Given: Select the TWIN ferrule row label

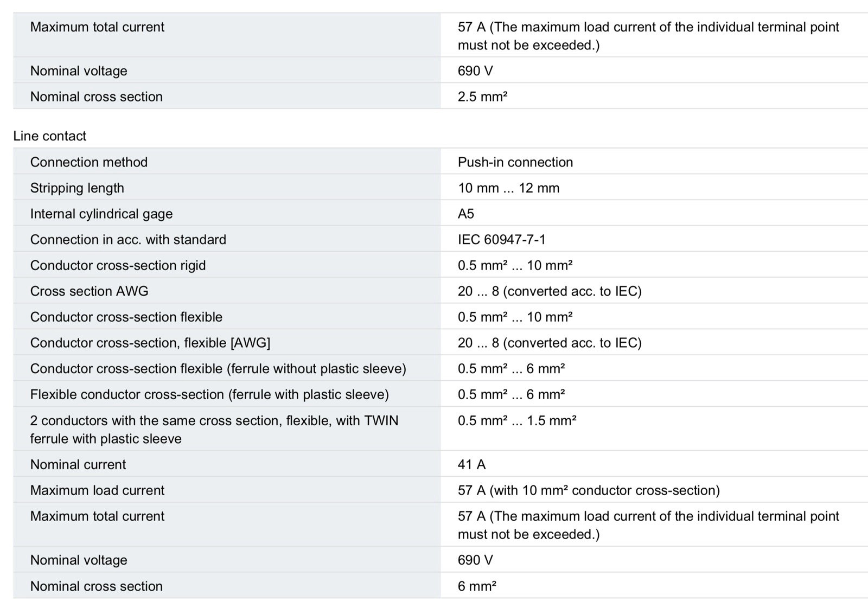Looking at the screenshot, I should pyautogui.click(x=214, y=430).
